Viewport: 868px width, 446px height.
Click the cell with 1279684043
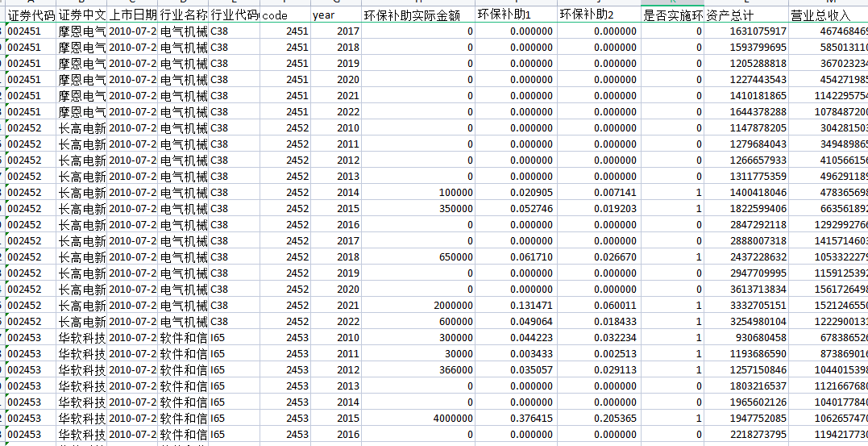[747, 144]
